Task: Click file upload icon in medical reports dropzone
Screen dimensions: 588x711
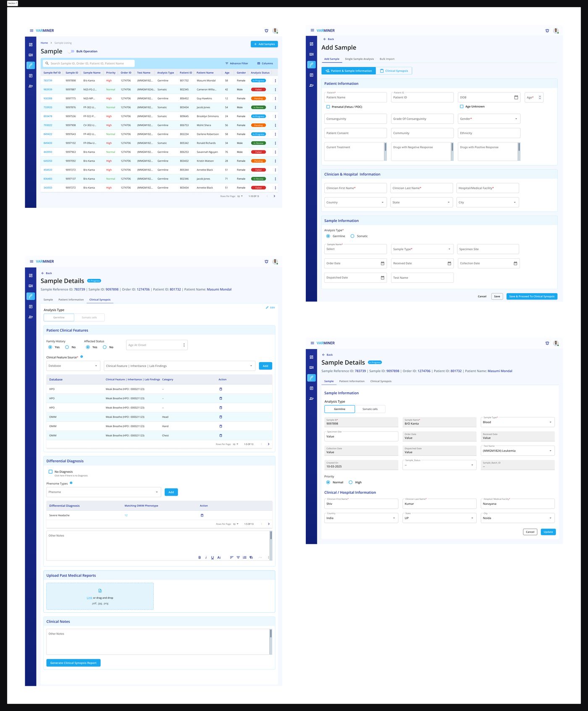Action: tap(100, 591)
